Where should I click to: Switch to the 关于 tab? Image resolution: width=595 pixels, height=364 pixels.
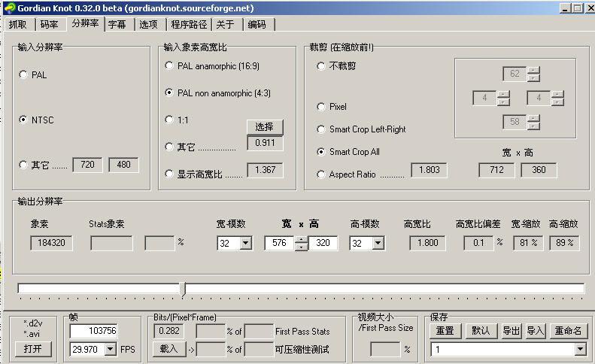226,25
